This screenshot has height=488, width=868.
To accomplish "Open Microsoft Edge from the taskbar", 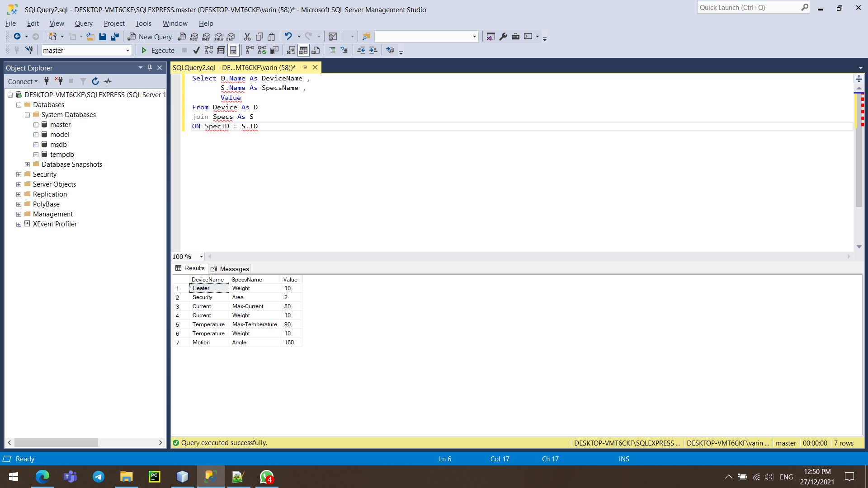I will [42, 477].
